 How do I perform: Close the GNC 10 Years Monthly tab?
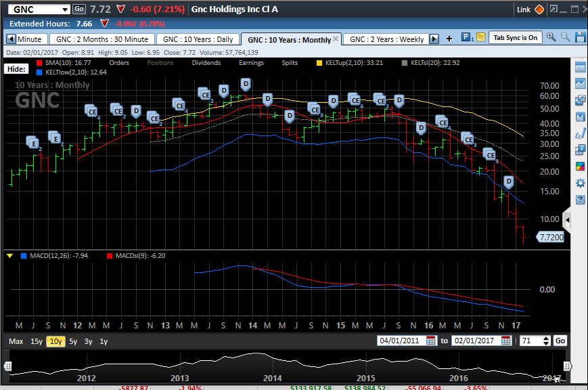point(336,39)
